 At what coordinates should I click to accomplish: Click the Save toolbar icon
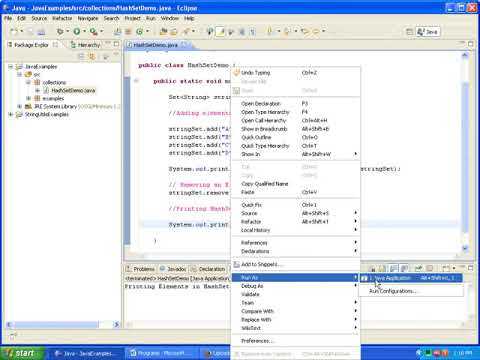tap(30, 32)
